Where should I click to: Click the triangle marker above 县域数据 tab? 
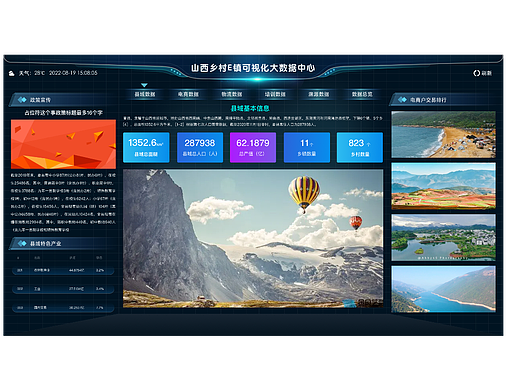144,85
